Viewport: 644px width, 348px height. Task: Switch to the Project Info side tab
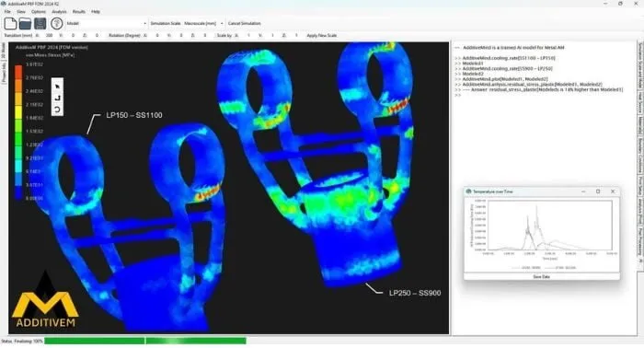pyautogui.click(x=4, y=73)
